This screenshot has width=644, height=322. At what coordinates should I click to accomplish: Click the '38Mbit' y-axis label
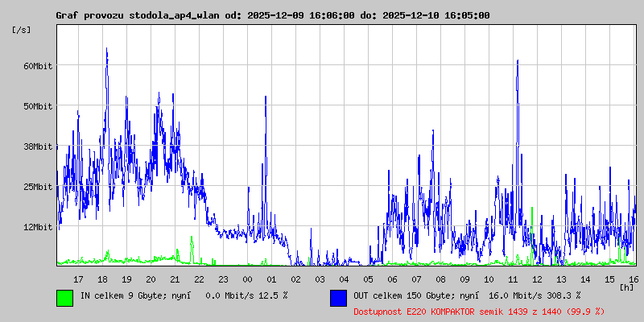38,147
